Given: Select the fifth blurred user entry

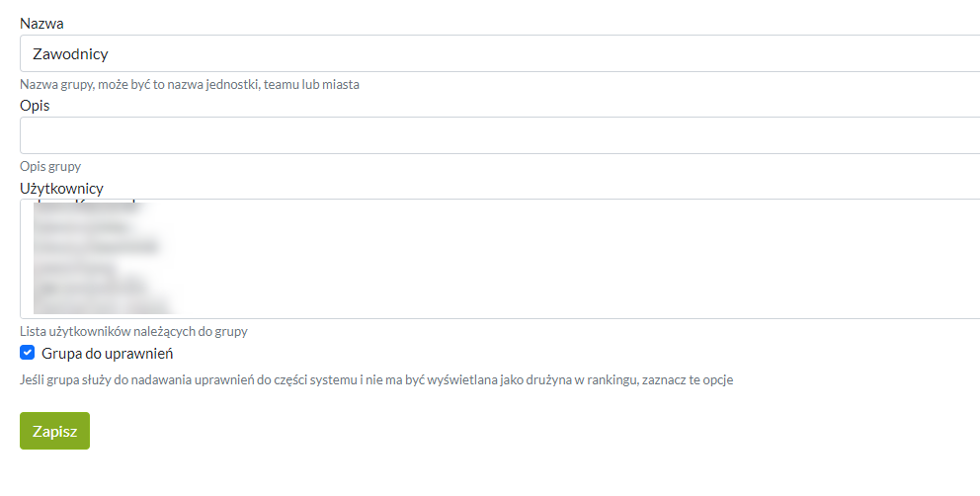Looking at the screenshot, I should click(89, 286).
